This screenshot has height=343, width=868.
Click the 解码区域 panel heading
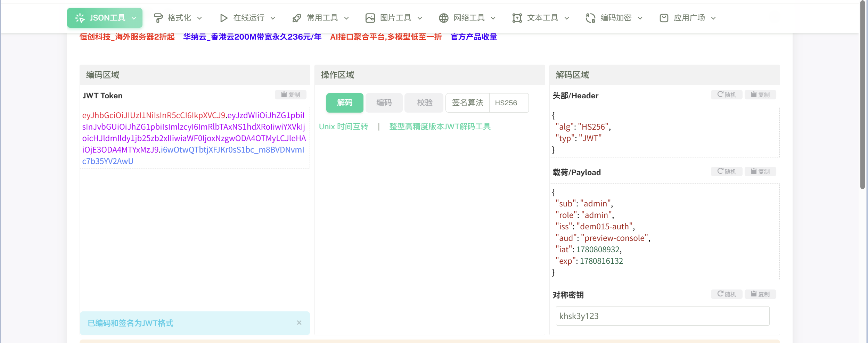click(572, 75)
